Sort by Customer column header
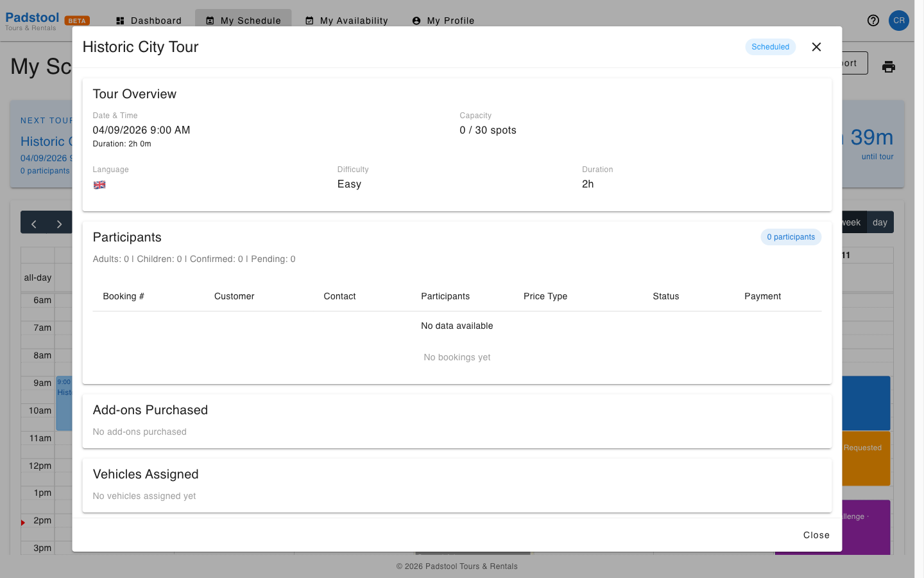This screenshot has width=924, height=578. pyautogui.click(x=234, y=296)
